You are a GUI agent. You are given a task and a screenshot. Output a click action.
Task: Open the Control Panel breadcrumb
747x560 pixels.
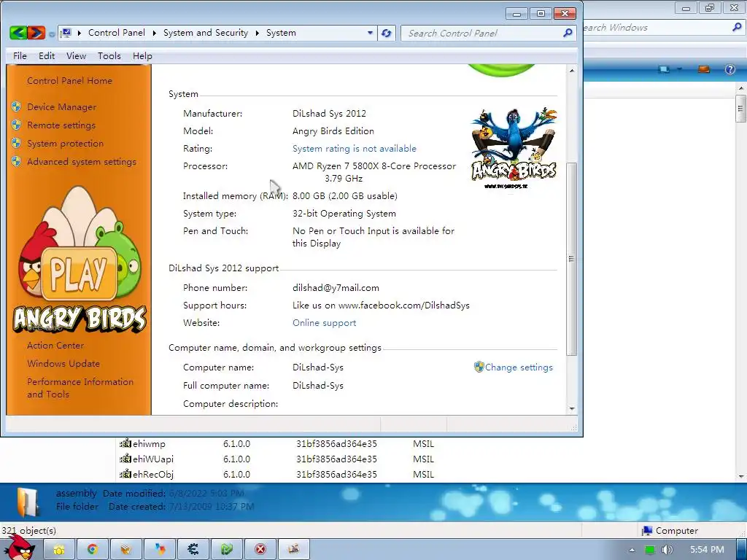point(116,33)
